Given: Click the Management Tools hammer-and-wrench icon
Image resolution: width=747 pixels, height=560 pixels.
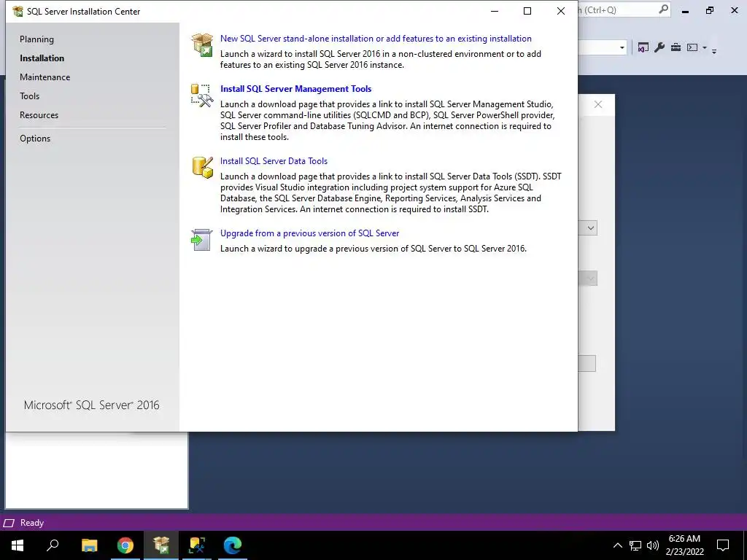Looking at the screenshot, I should 202,96.
